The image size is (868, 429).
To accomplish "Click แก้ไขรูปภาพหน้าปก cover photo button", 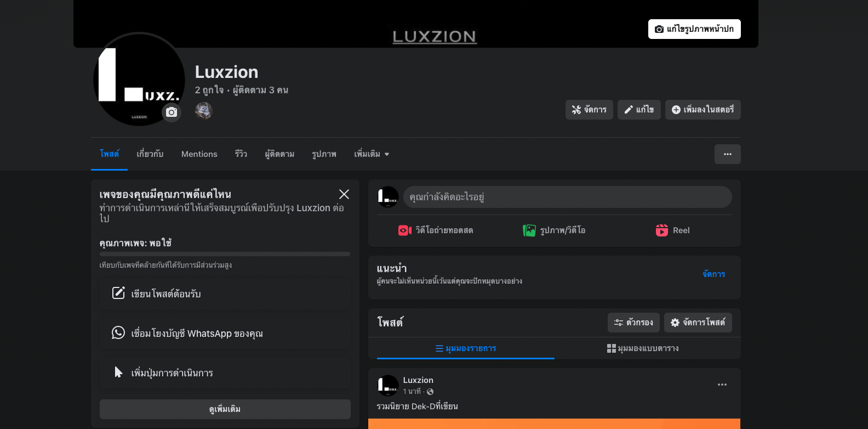I will [694, 29].
